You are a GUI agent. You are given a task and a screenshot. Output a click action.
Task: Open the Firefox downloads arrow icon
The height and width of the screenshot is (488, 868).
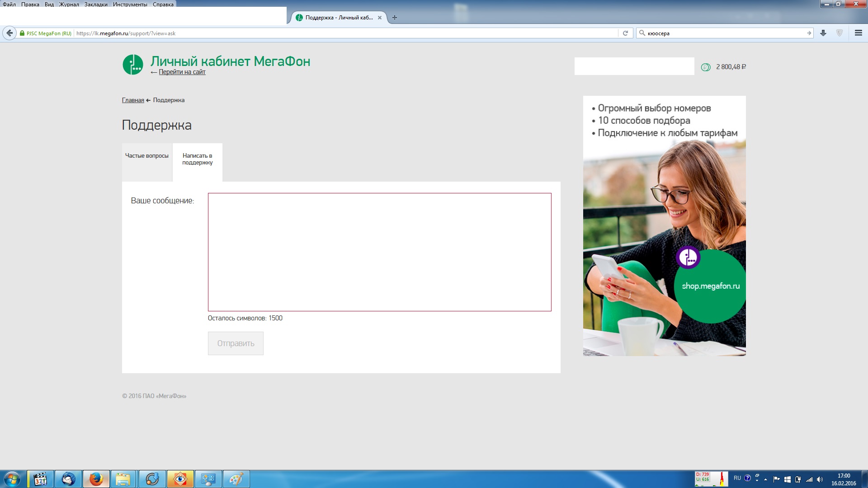click(823, 33)
